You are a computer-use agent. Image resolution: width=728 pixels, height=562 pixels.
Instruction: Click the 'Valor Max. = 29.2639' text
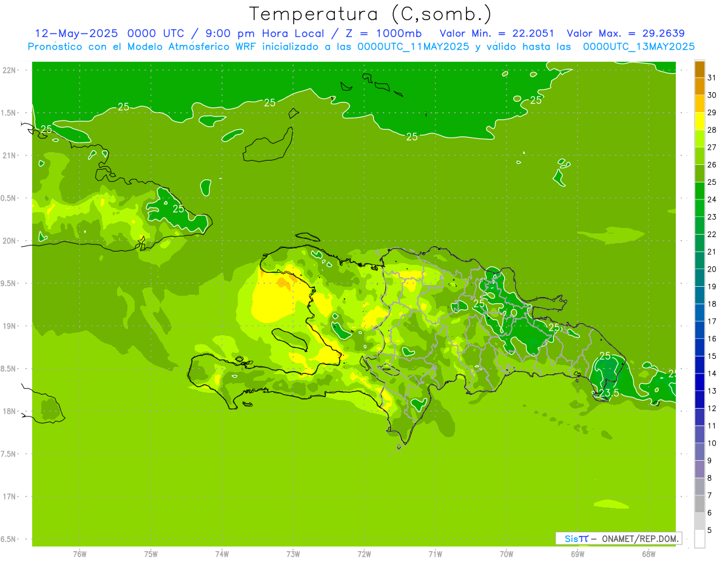pos(625,33)
